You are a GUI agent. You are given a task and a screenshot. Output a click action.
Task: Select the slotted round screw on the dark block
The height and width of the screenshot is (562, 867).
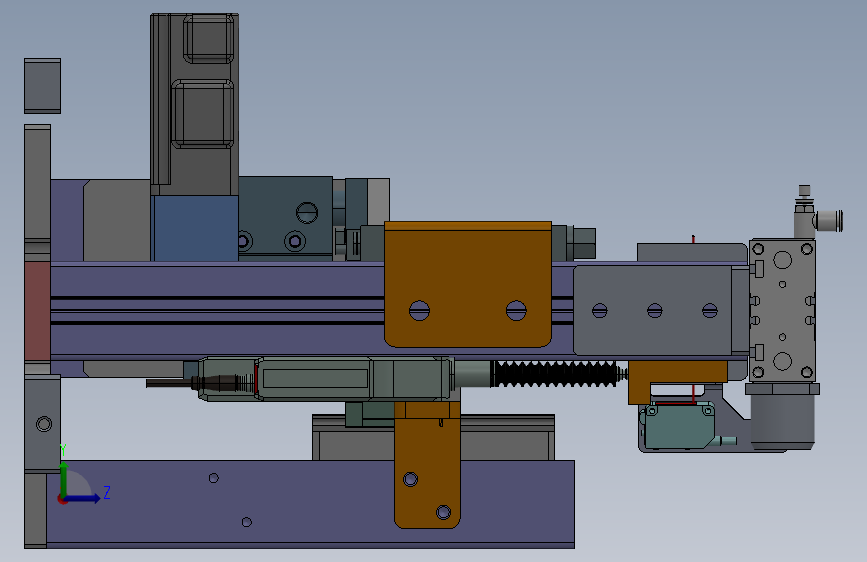click(307, 212)
